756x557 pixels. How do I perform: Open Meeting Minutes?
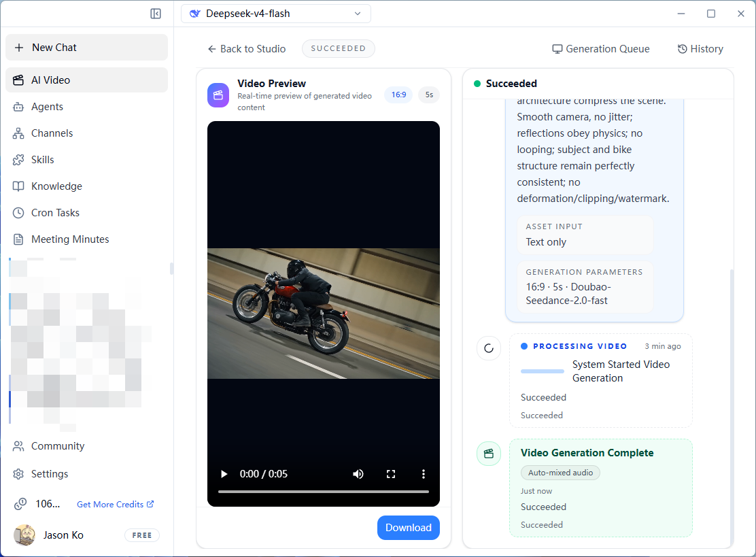(87, 239)
